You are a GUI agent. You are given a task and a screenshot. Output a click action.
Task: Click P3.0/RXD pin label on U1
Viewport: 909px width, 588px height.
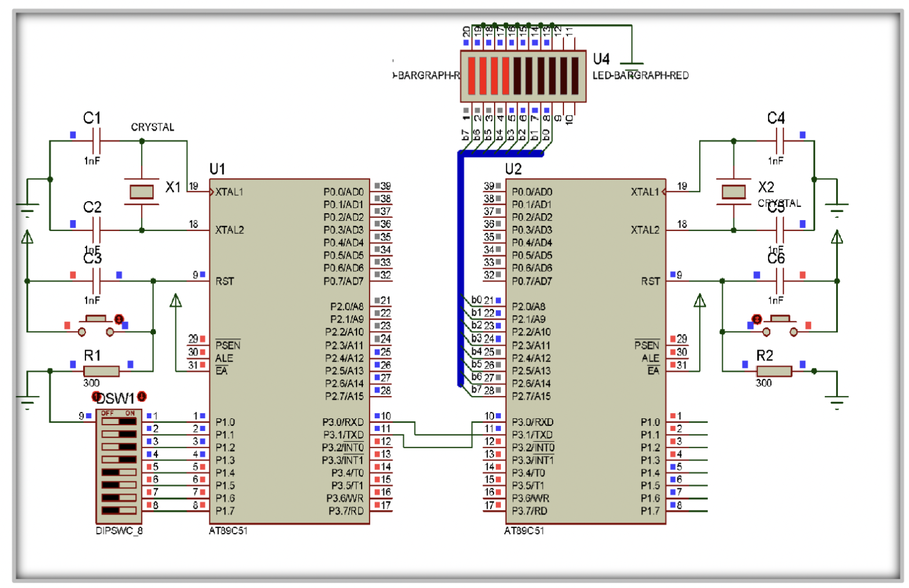pos(343,422)
